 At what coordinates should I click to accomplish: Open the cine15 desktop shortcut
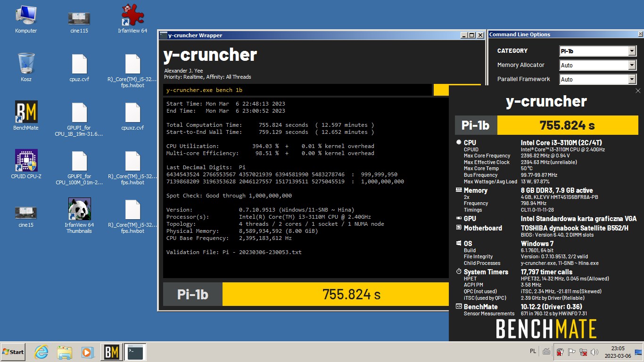(26, 216)
